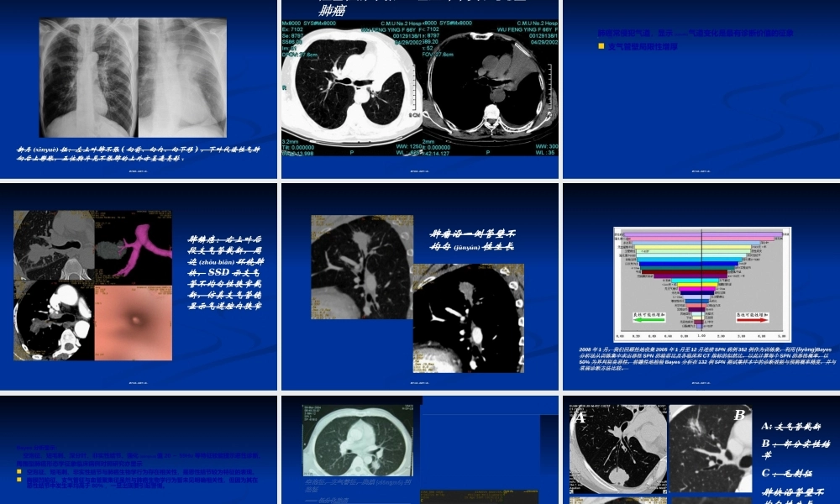The width and height of the screenshot is (840, 504).
Task: Select the pink 3D bronchus reconstruction image
Action: tap(134, 246)
